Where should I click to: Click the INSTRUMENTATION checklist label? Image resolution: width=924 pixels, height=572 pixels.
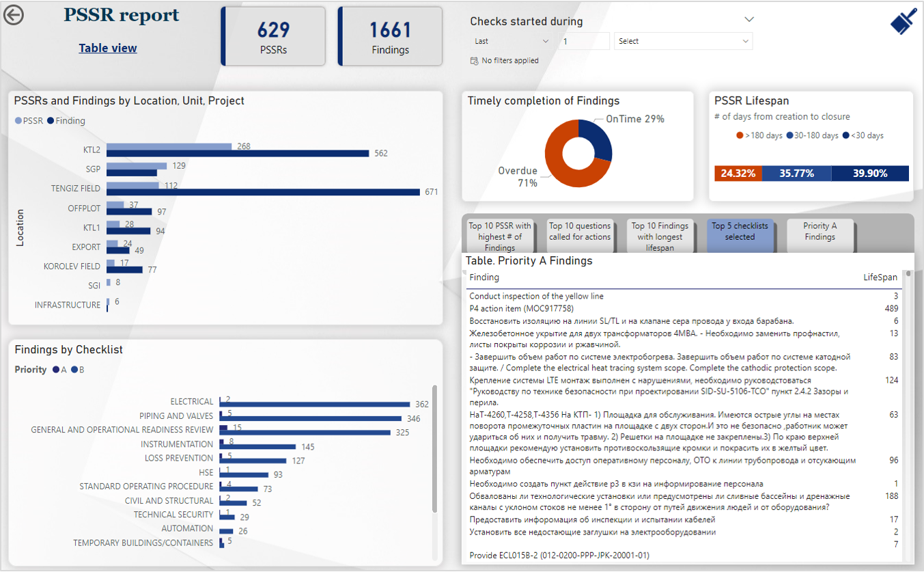(178, 444)
